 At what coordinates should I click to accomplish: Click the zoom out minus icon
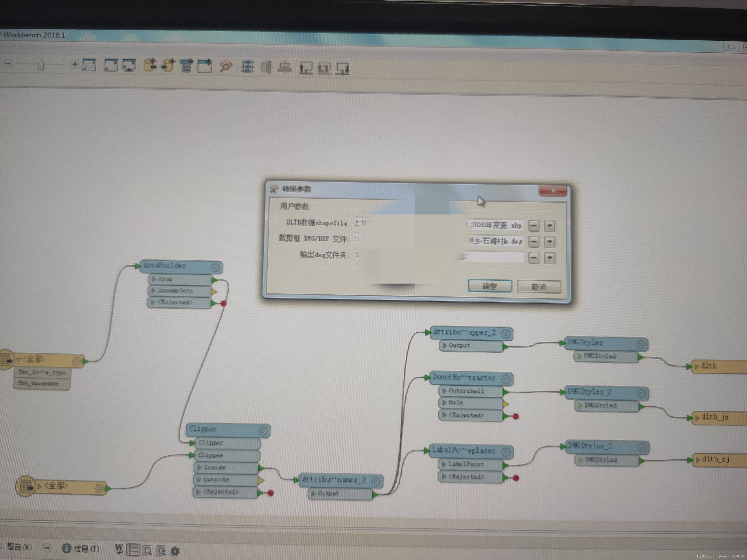(8, 63)
